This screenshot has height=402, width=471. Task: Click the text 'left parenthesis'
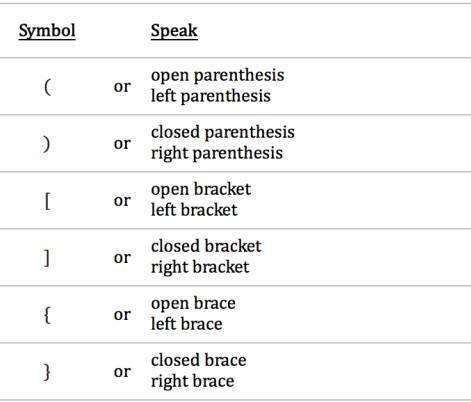click(211, 96)
